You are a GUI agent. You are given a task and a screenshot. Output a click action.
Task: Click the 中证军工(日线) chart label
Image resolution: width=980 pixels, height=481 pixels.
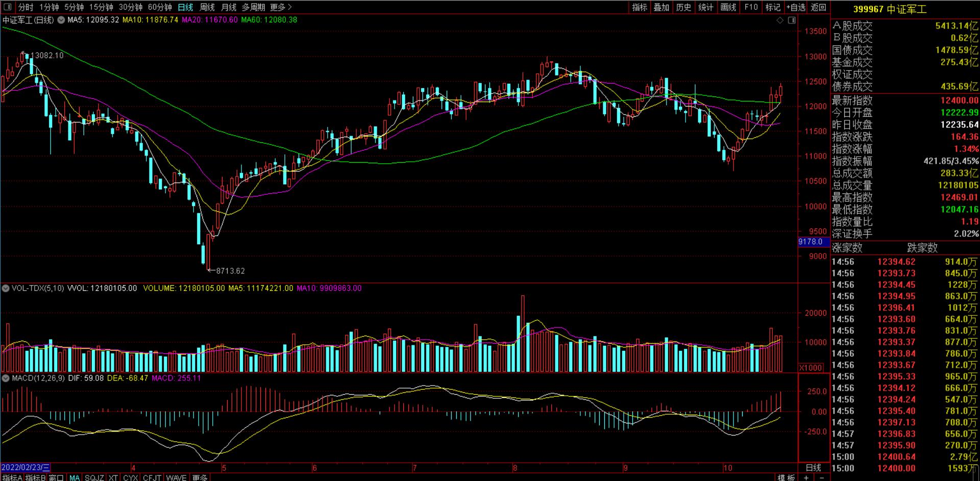(x=28, y=20)
